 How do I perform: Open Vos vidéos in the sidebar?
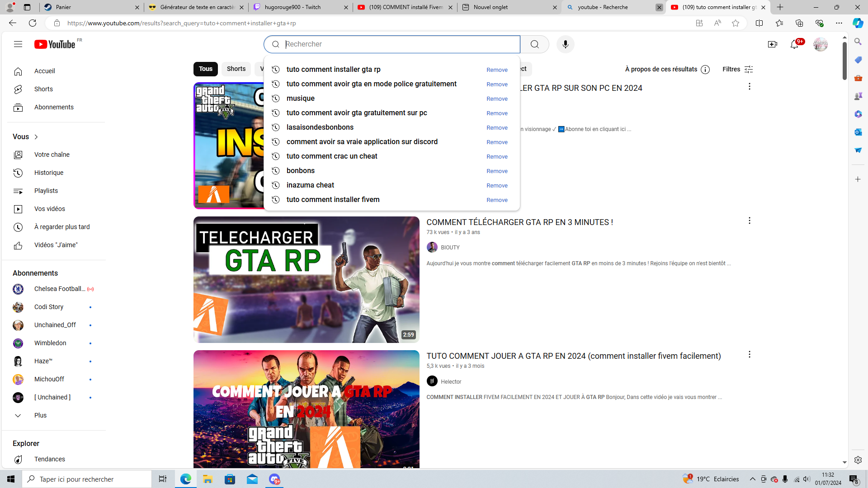[54, 209]
